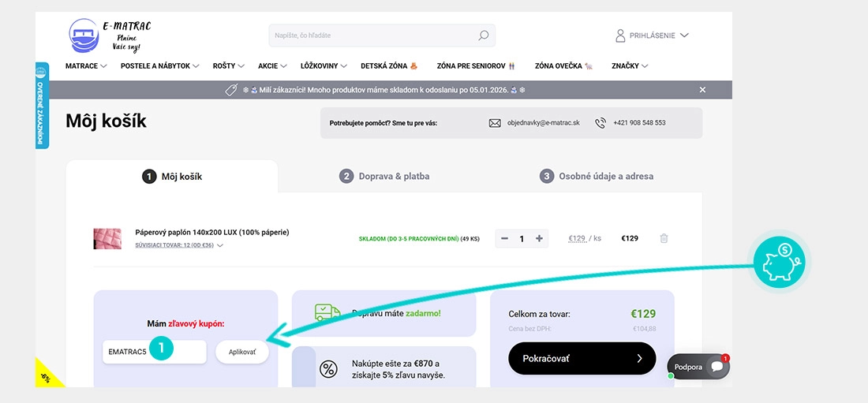Select the Môj košík step tab
The height and width of the screenshot is (403, 868).
click(172, 177)
